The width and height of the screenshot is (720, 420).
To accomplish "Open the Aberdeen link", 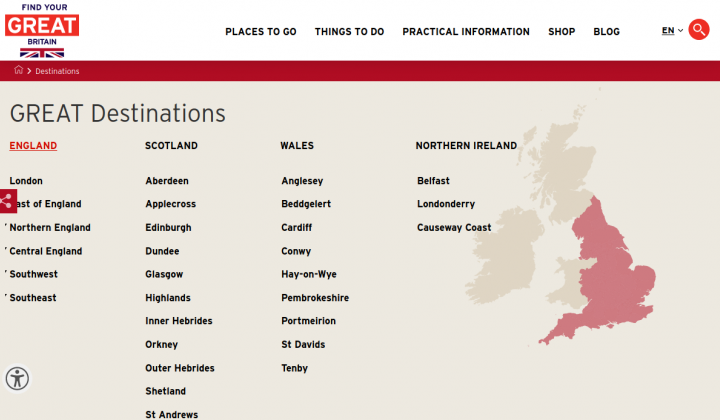I will [x=167, y=181].
